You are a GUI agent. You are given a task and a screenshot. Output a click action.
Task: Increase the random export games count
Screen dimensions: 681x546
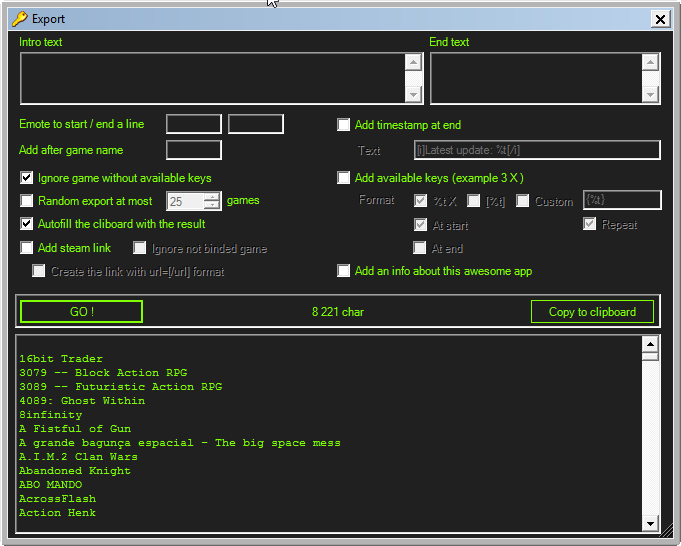tap(212, 196)
